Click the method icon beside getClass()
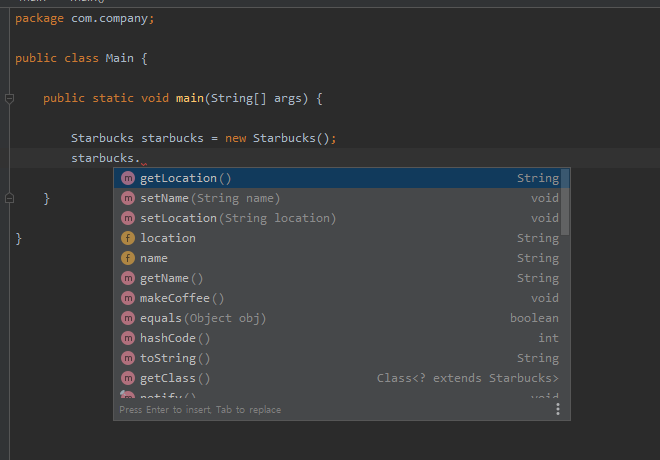This screenshot has height=460, width=660. pos(128,378)
